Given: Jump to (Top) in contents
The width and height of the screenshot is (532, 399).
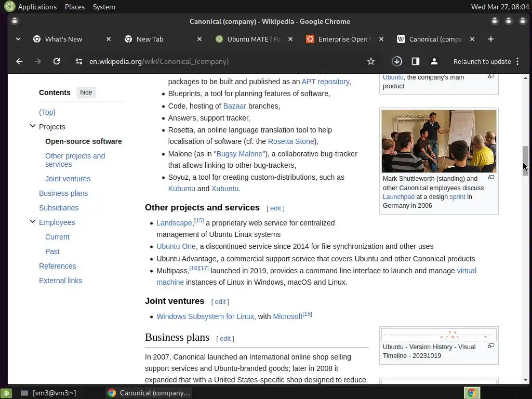Looking at the screenshot, I should pos(47,112).
